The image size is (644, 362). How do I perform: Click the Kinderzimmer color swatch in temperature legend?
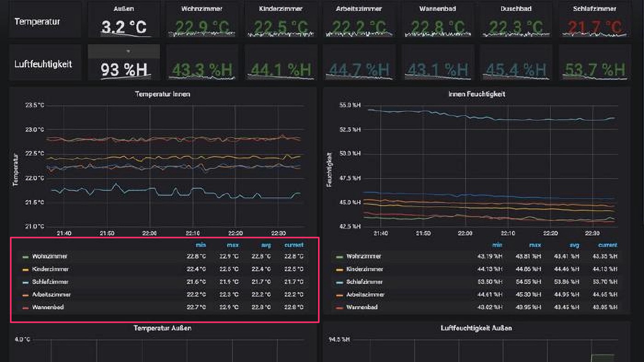26,269
